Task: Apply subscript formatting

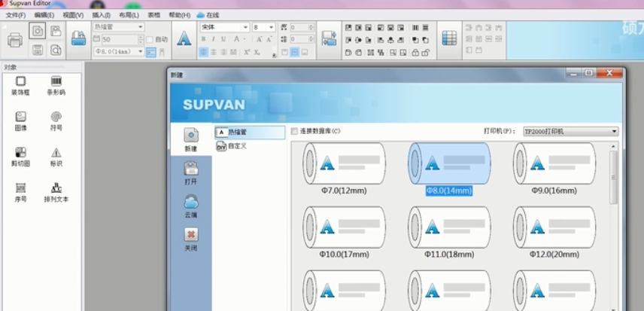Action: point(257,52)
